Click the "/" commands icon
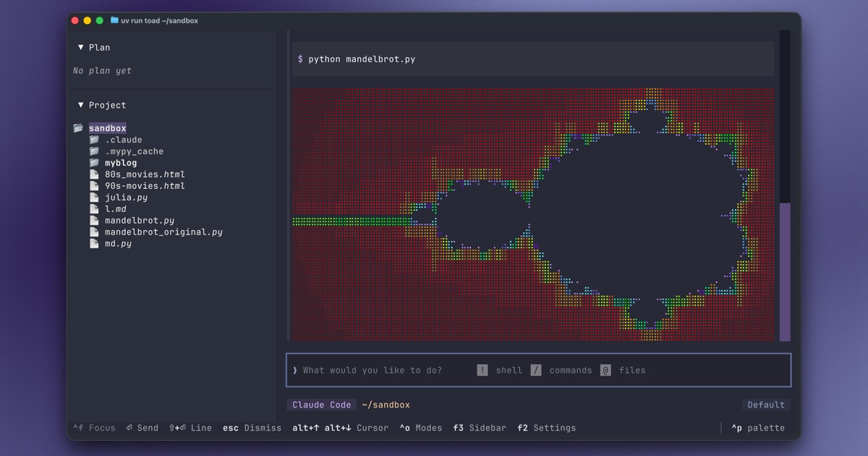The image size is (868, 456). pyautogui.click(x=536, y=370)
